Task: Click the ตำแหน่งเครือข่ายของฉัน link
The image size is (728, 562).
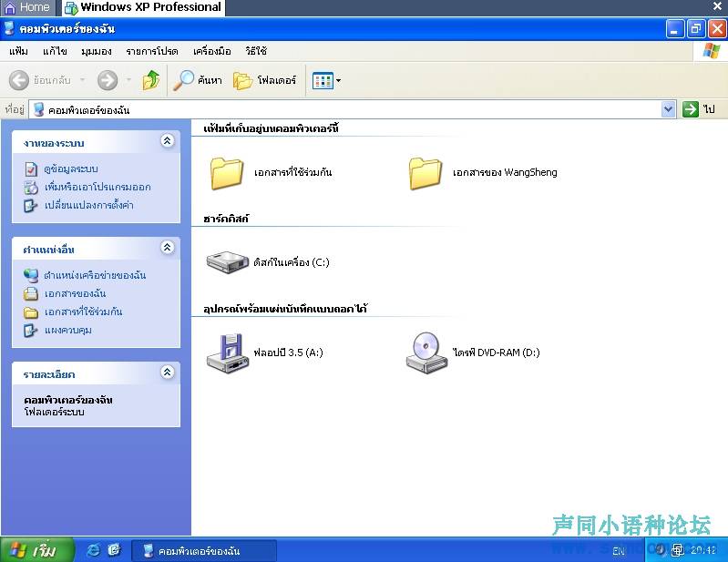Action: point(95,275)
